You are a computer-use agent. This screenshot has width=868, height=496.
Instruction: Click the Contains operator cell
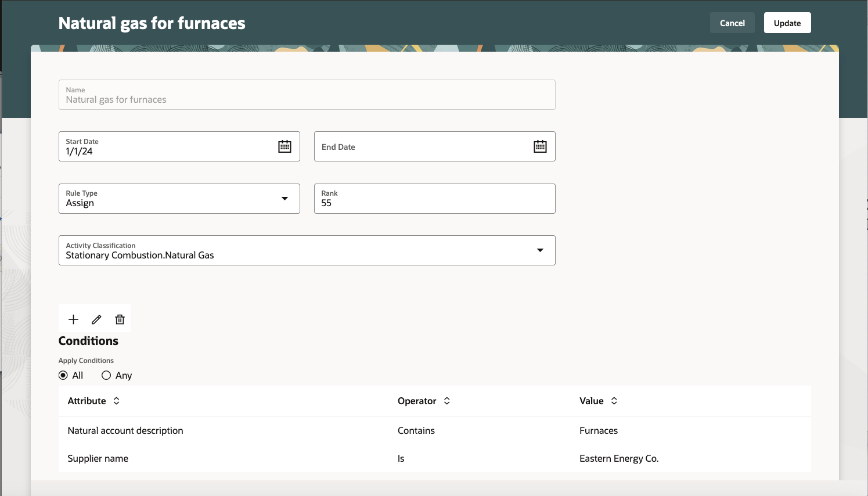tap(416, 430)
